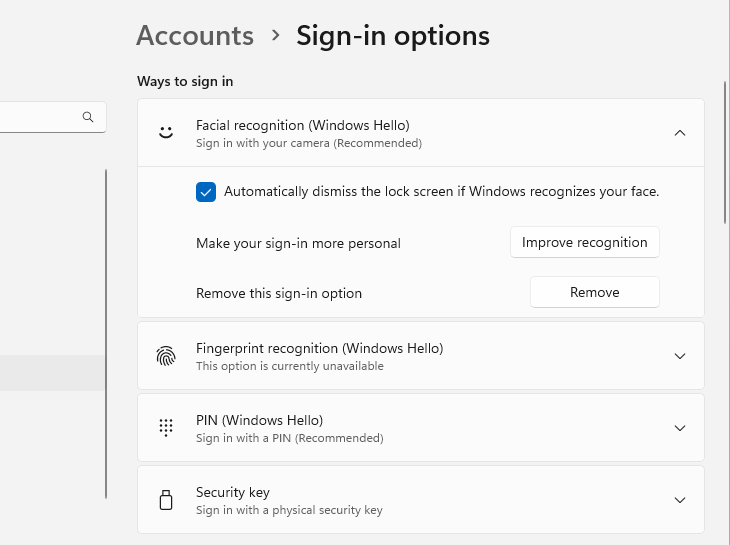Image resolution: width=730 pixels, height=545 pixels.
Task: Expand the Fingerprint recognition chevron
Action: coord(680,356)
